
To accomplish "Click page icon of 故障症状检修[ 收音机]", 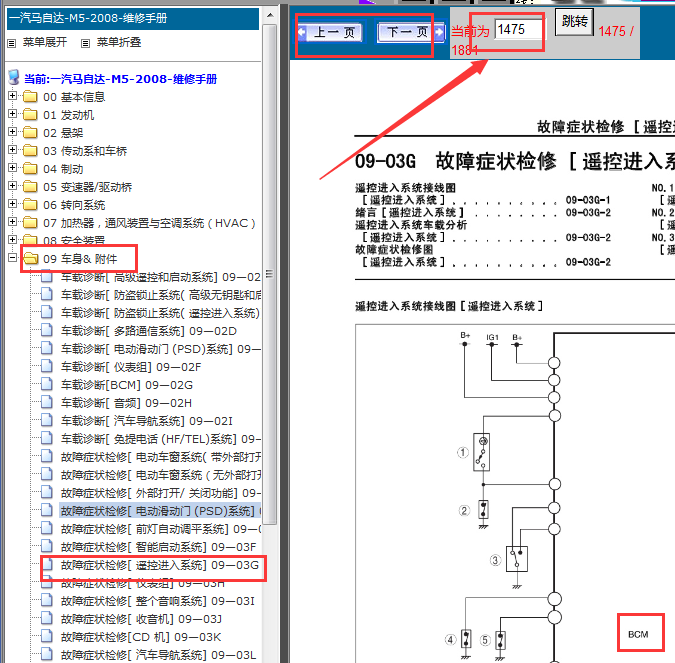I will coord(46,618).
